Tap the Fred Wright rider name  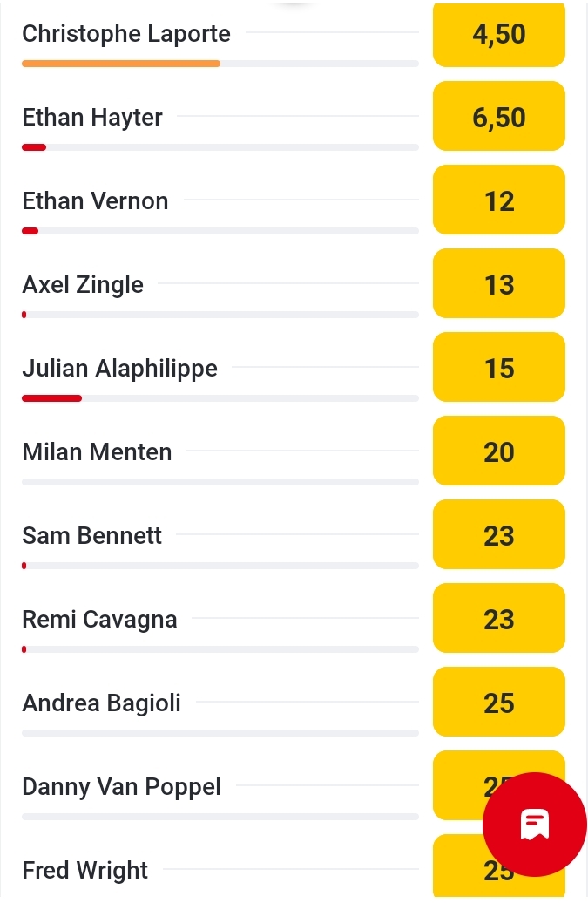click(x=85, y=871)
